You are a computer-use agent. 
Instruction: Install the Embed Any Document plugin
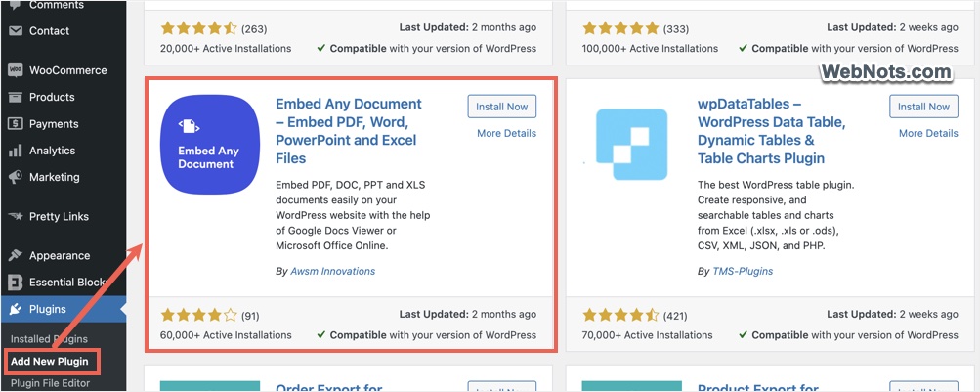pyautogui.click(x=502, y=107)
